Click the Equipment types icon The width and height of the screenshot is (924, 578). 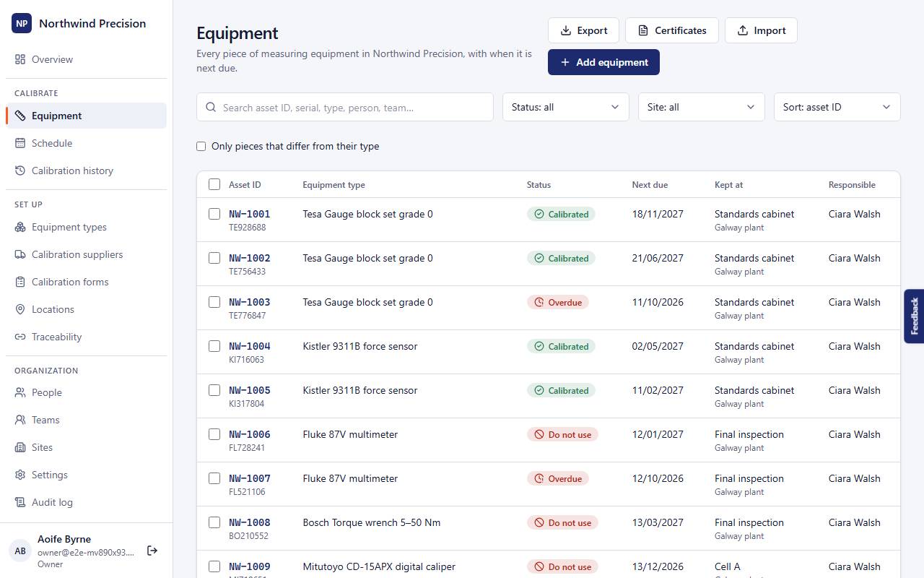coord(20,227)
